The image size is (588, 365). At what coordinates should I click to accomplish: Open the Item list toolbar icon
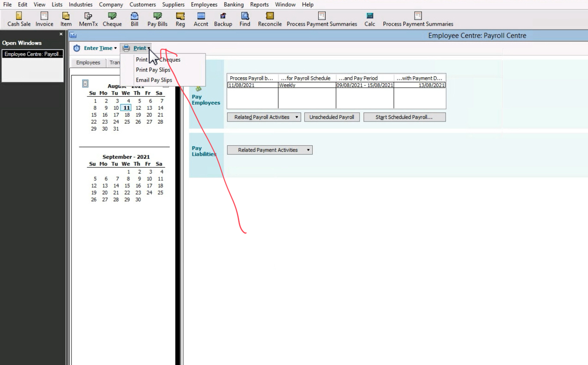click(x=66, y=20)
